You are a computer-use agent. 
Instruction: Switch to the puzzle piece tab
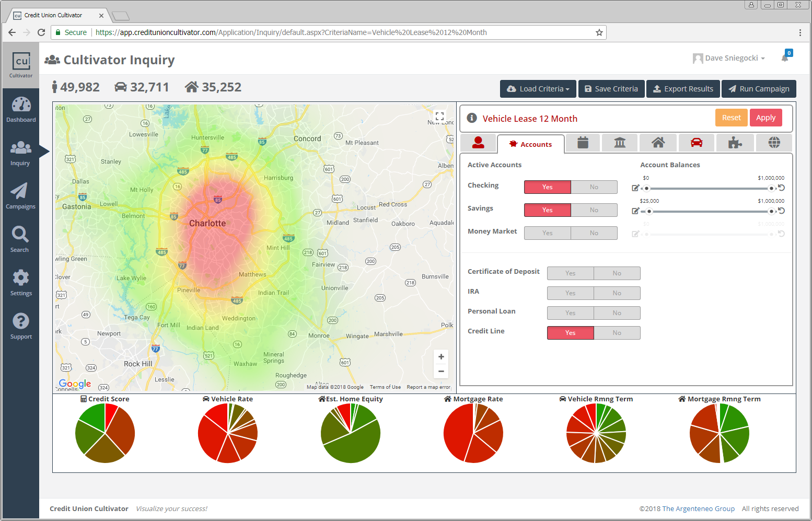point(735,142)
